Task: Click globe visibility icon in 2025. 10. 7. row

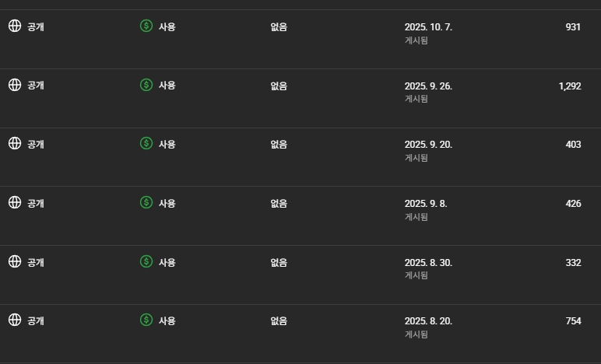Action: (x=14, y=26)
